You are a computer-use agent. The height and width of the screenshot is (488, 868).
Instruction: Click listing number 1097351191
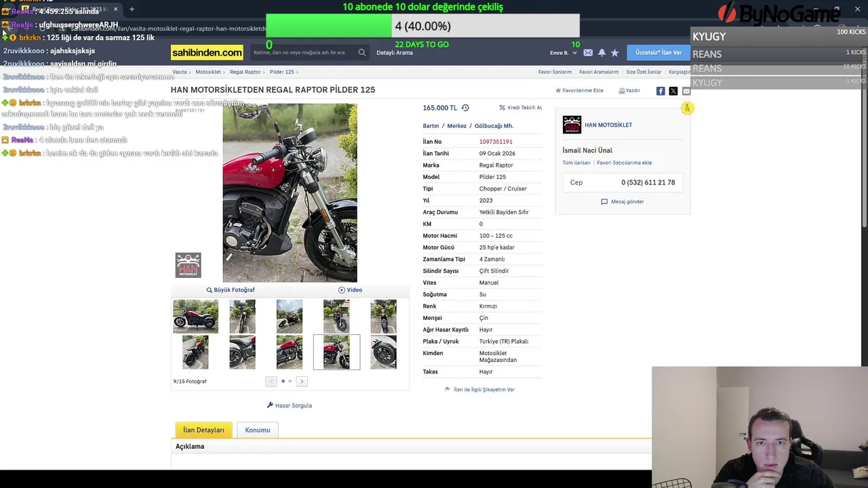[x=496, y=142]
